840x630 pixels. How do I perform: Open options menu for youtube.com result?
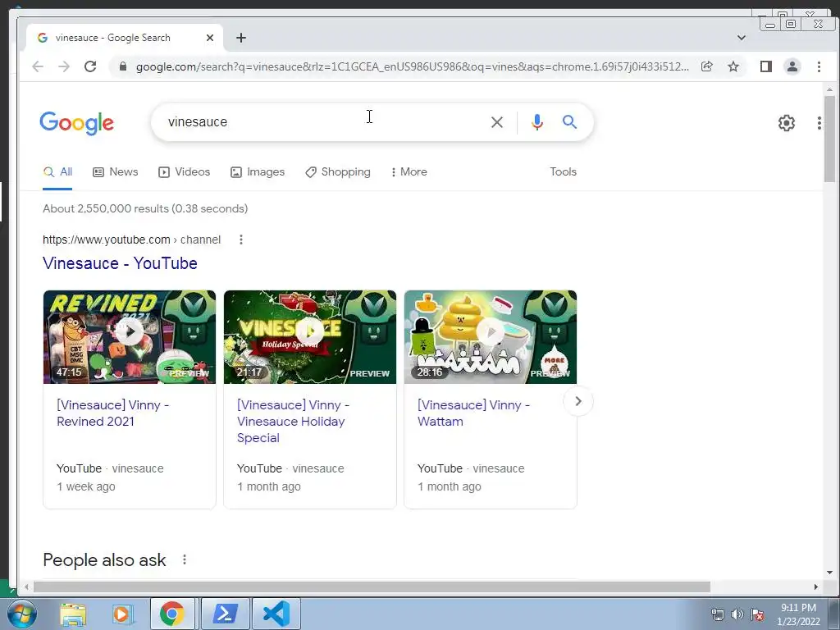241,240
